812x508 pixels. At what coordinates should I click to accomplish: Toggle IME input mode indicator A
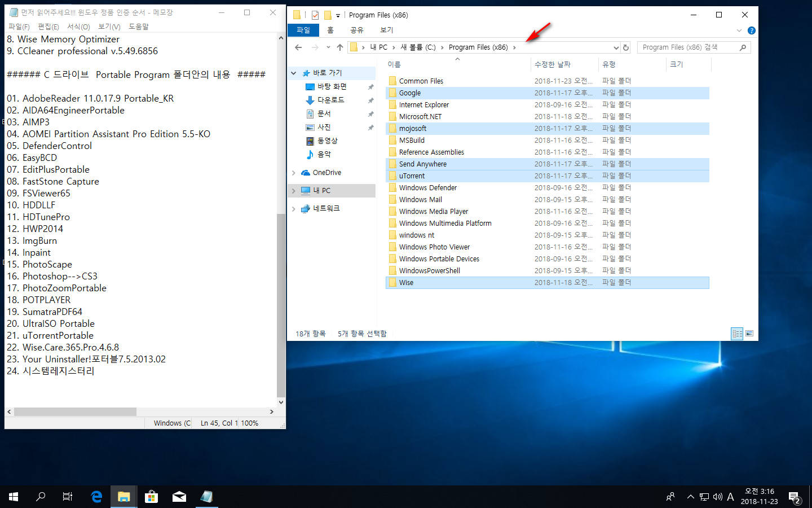(730, 497)
